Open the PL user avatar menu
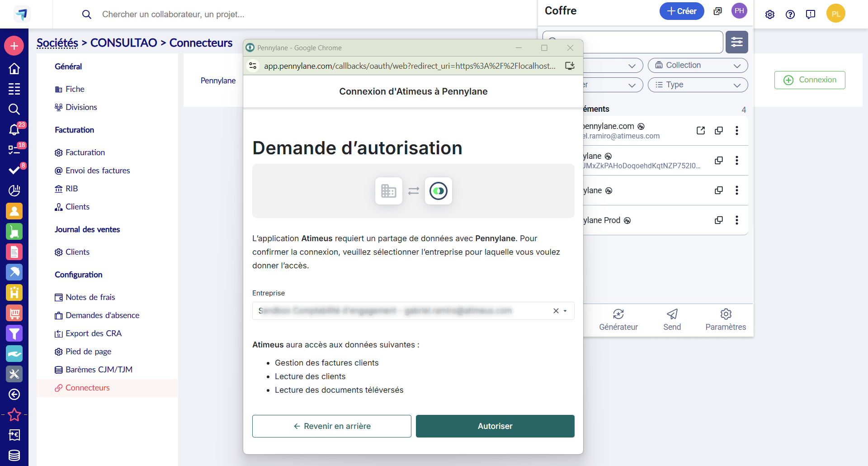The height and width of the screenshot is (466, 868). [836, 14]
